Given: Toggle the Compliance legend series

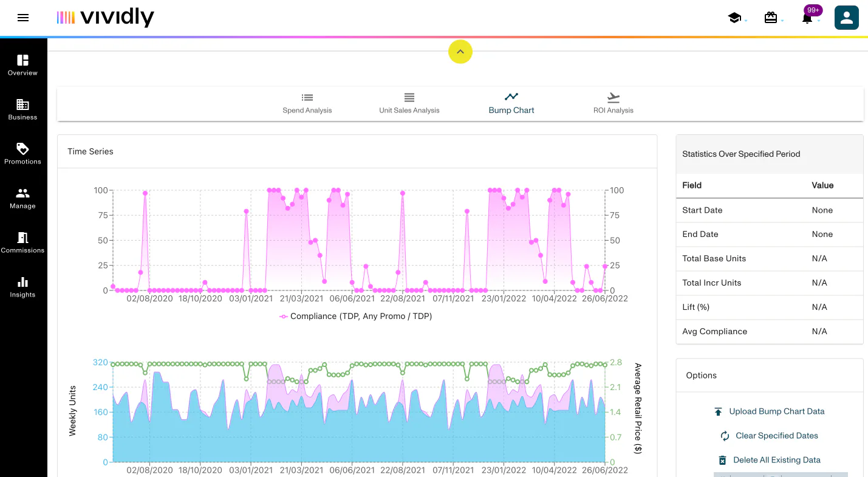Looking at the screenshot, I should (x=356, y=316).
